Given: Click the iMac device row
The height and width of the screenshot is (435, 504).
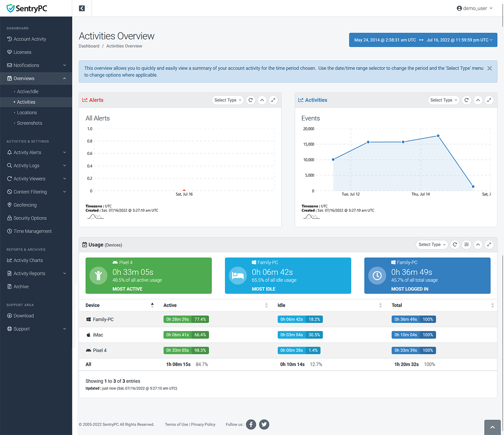Looking at the screenshot, I should [x=288, y=335].
